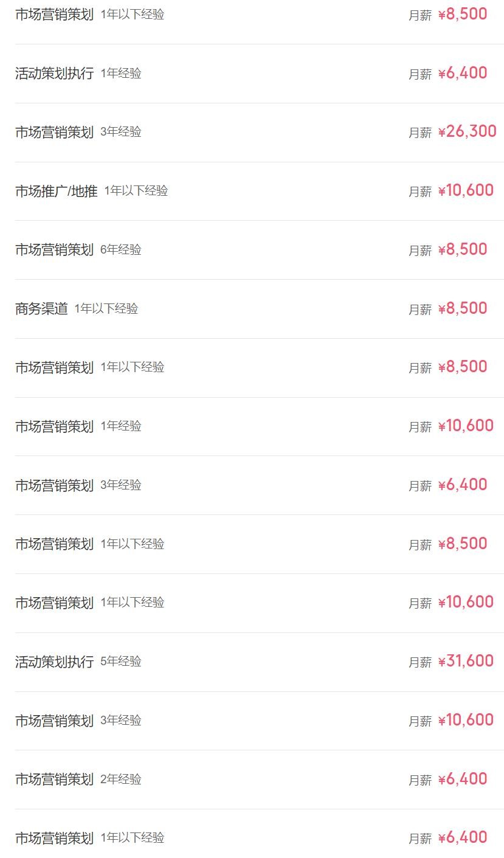Select 活动策划执行 title with 1年经验

click(x=54, y=74)
